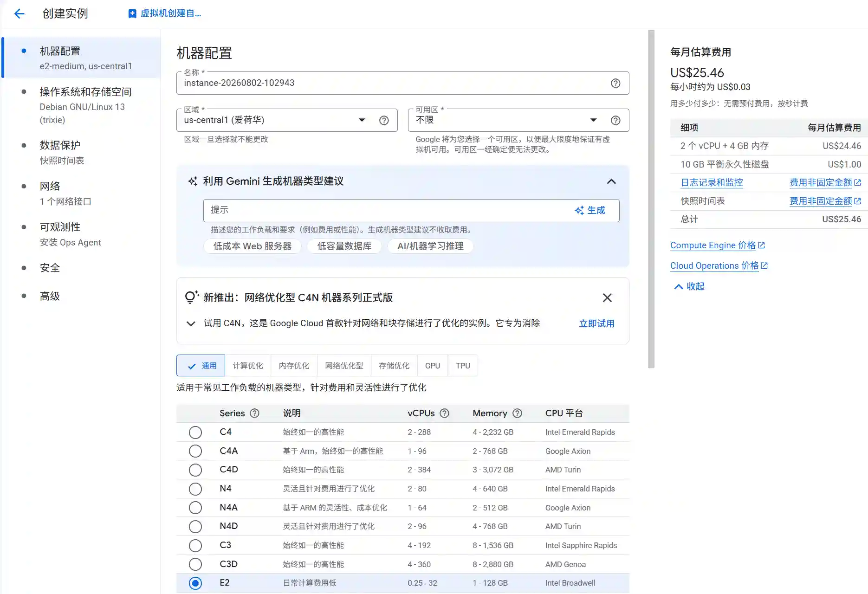Viewport: 868px width, 594px height.
Task: Open help icon for the 名称 field
Action: 615,83
